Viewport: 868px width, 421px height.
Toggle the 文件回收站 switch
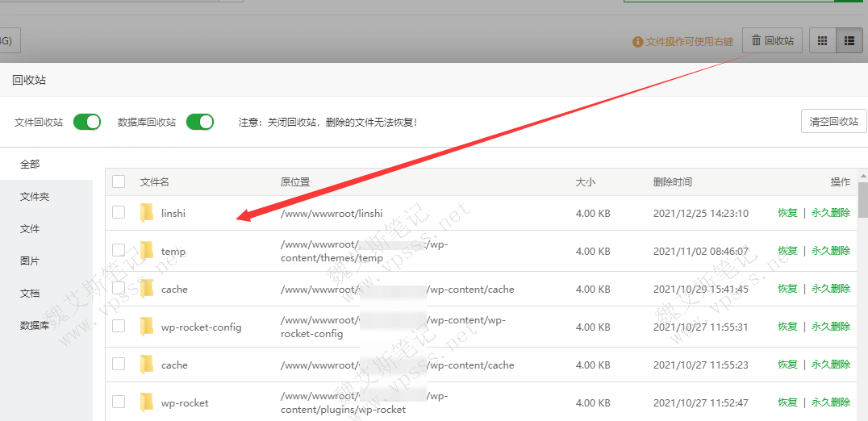(87, 122)
